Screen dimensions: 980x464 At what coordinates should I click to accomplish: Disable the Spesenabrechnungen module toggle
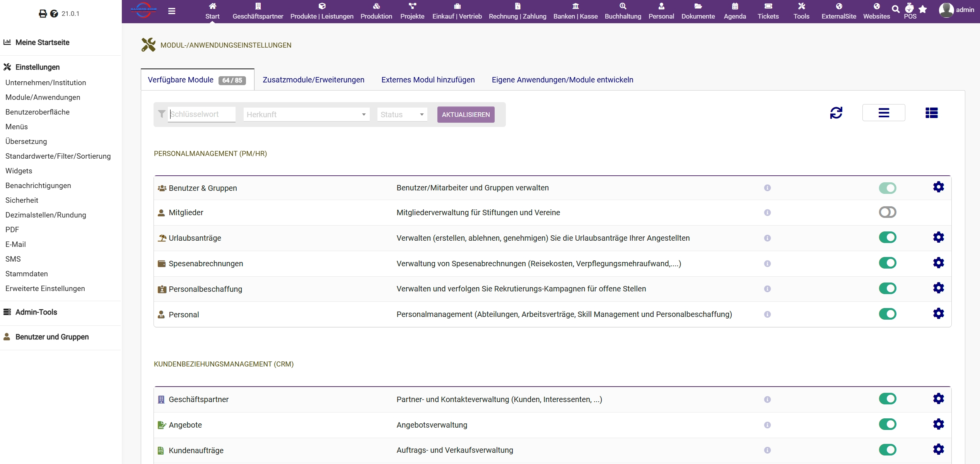887,263
